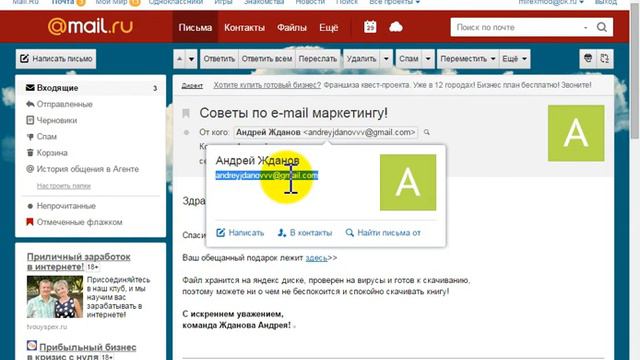Click the Поиск top navigation link
Viewport: 640px width, 360px height.
click(x=347, y=2)
